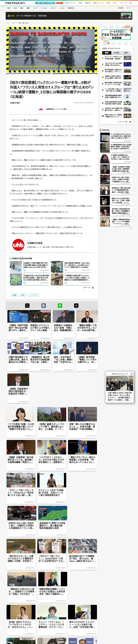
Task: Open ranking item 10 接待100回以上か
Action: coord(116,116)
